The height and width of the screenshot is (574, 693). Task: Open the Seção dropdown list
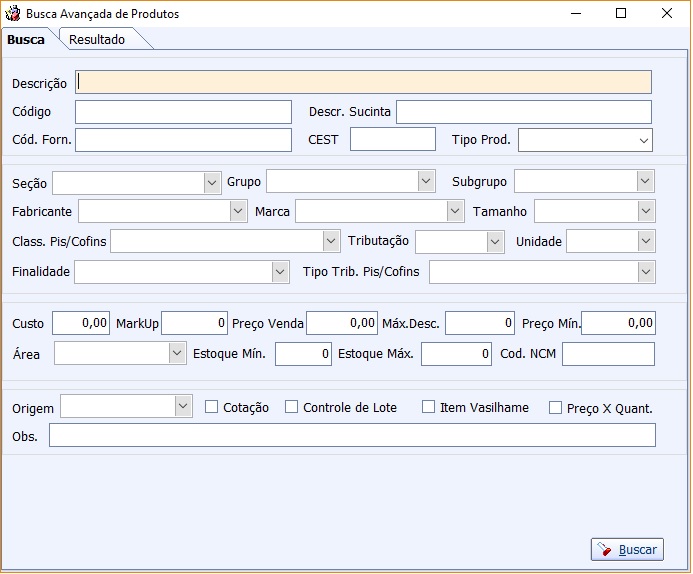click(x=212, y=182)
